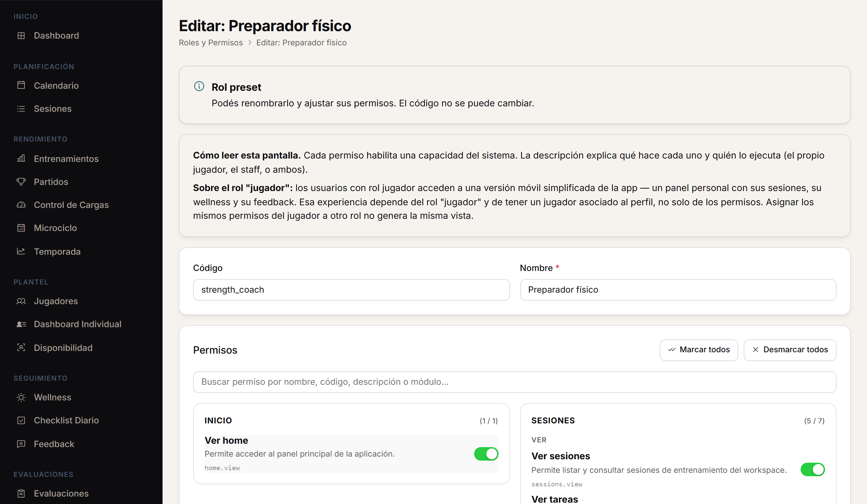Click the Dashboard grid icon
This screenshot has width=867, height=504.
click(x=21, y=36)
